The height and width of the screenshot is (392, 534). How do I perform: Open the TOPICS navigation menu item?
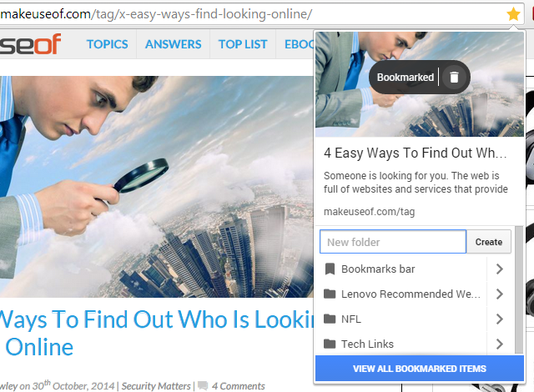(x=108, y=44)
